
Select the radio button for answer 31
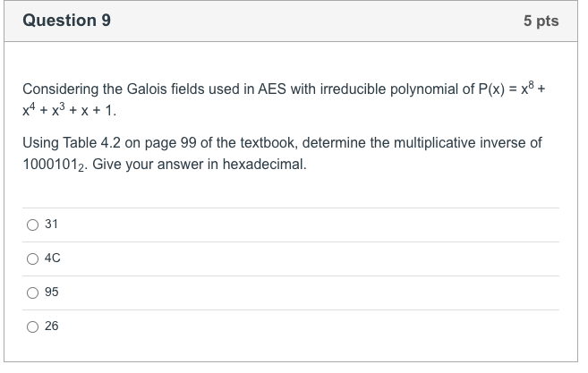tap(32, 225)
